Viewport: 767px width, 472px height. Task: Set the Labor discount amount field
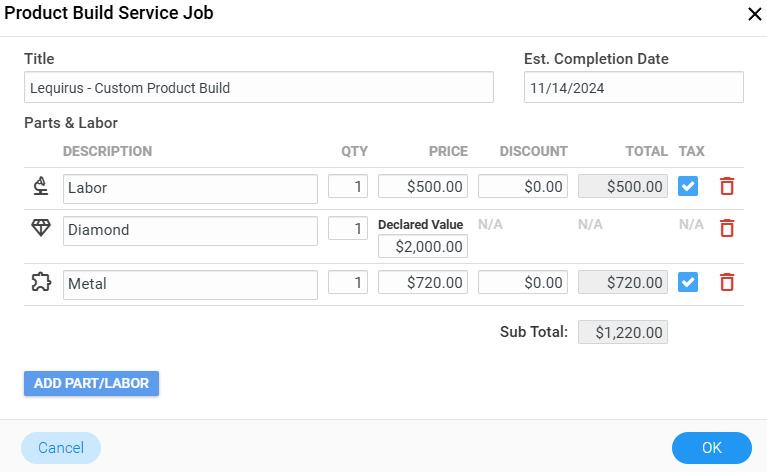(522, 186)
